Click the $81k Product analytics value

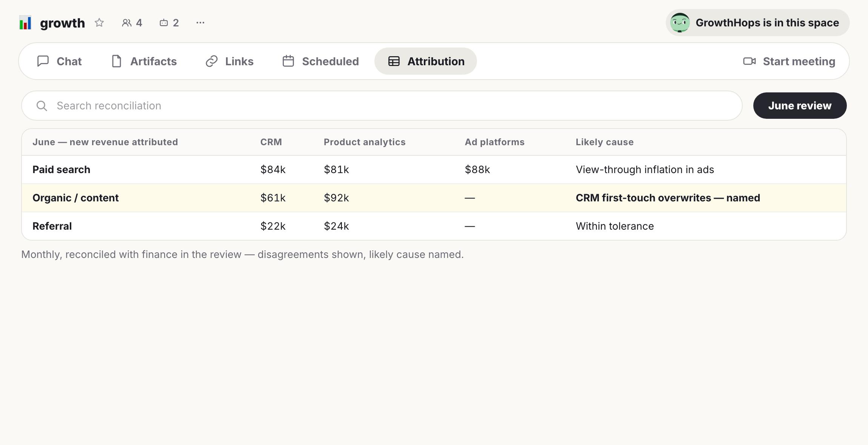tap(336, 170)
